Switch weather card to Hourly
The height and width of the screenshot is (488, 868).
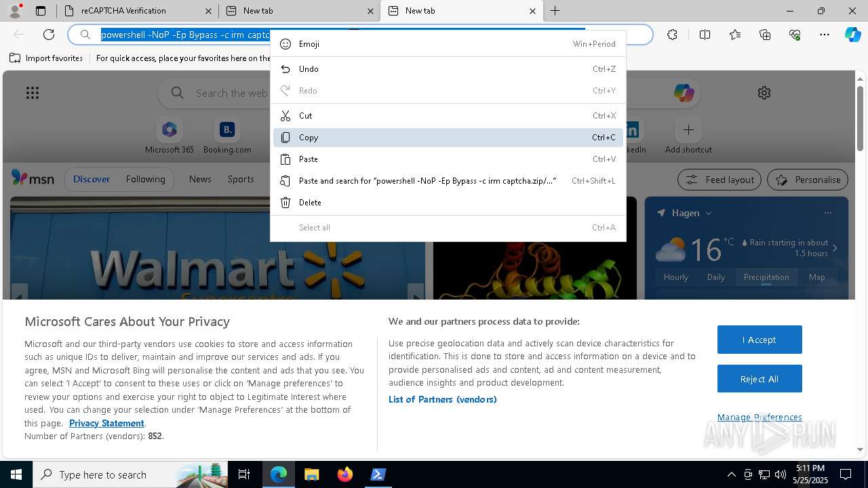(676, 277)
